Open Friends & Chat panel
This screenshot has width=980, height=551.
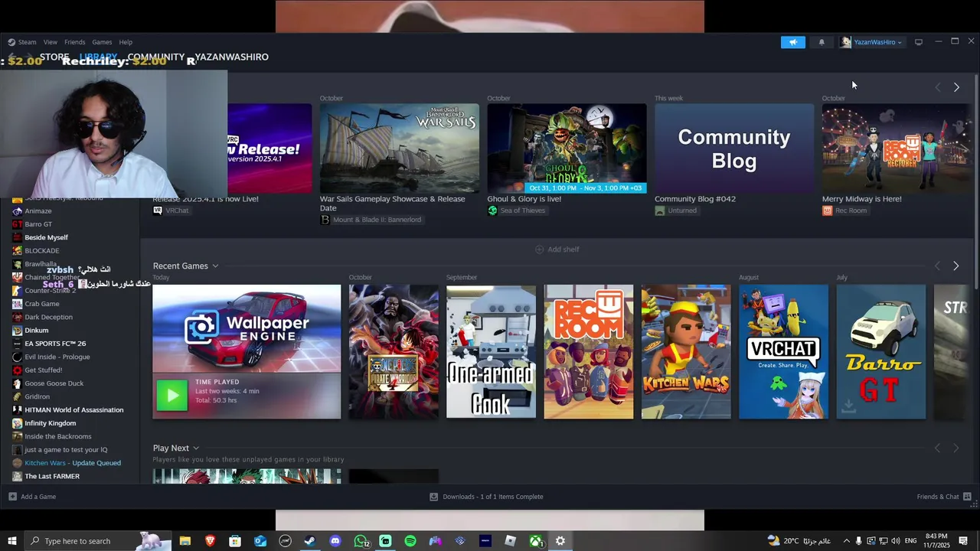[943, 497]
